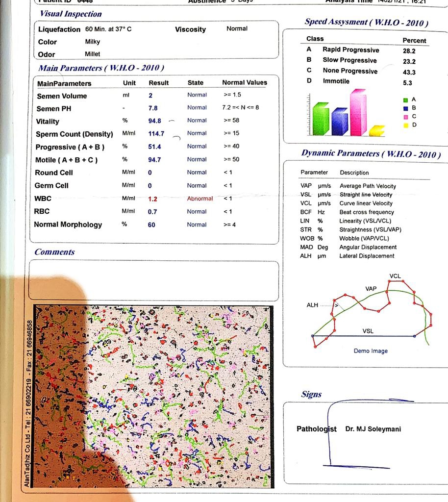Click the WBC result 1.2

point(152,199)
